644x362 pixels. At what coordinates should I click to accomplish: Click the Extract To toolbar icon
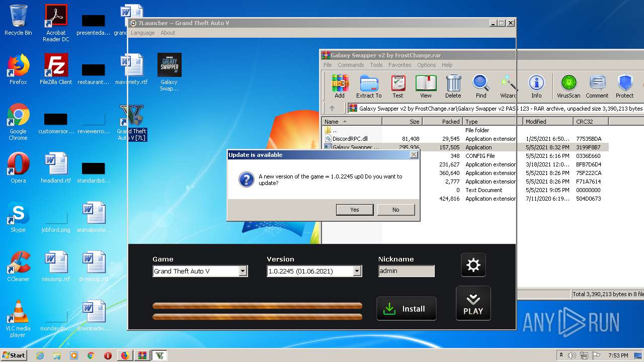(x=369, y=86)
